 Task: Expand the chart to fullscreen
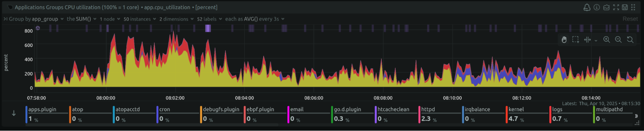616,7
